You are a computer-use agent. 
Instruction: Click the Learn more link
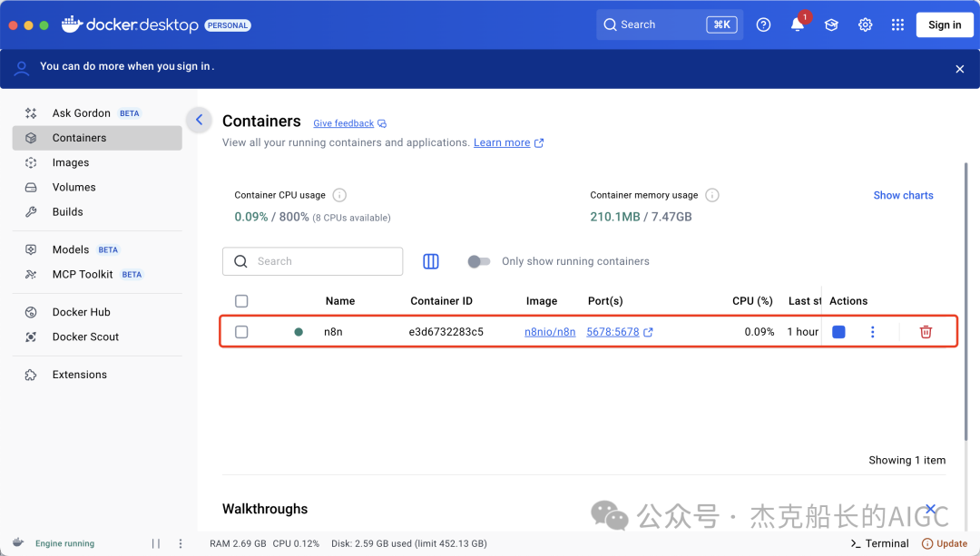[x=502, y=142]
